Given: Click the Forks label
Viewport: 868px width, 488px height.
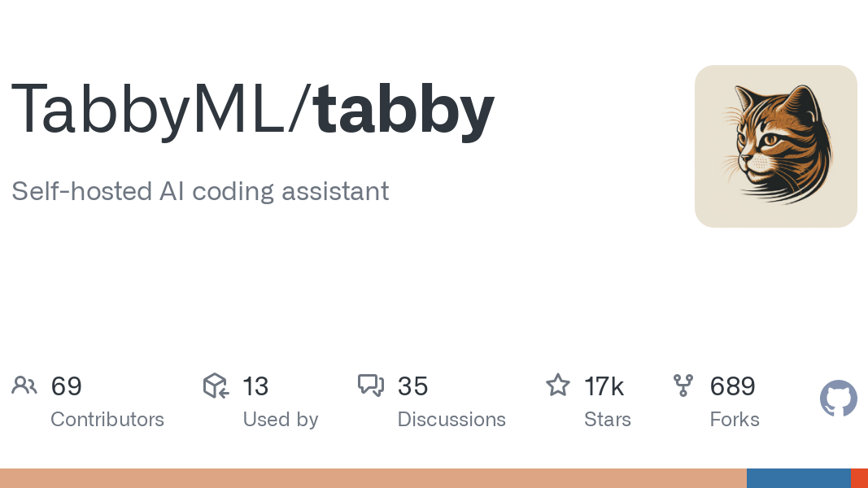Looking at the screenshot, I should pos(734,420).
